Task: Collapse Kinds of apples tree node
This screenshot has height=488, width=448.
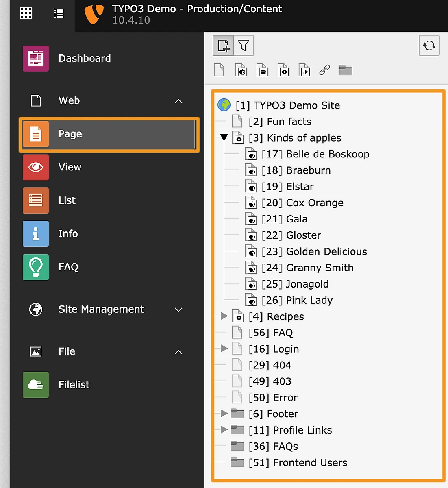Action: click(224, 138)
